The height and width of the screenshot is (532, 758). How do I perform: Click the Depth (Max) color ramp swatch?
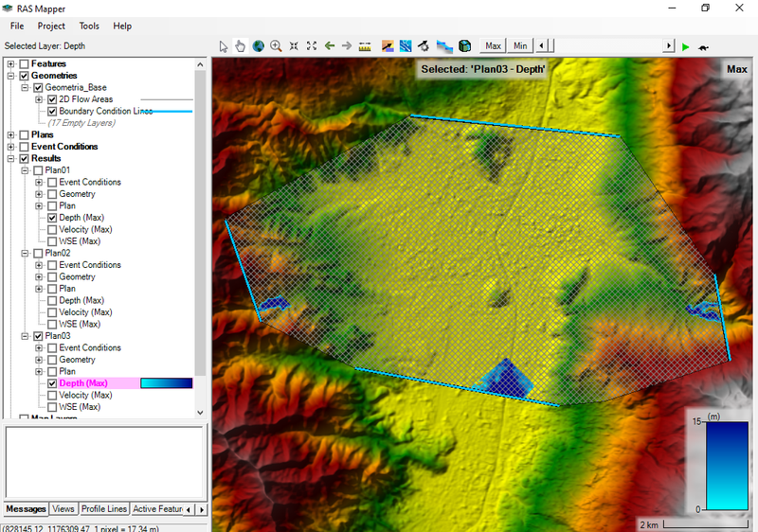pos(166,383)
